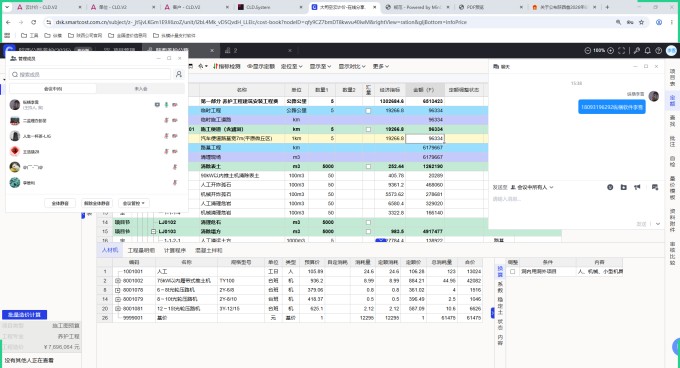The width and height of the screenshot is (680, 368).
Task: Click the zoom out minus icon beside 100%
Action: coord(588,51)
